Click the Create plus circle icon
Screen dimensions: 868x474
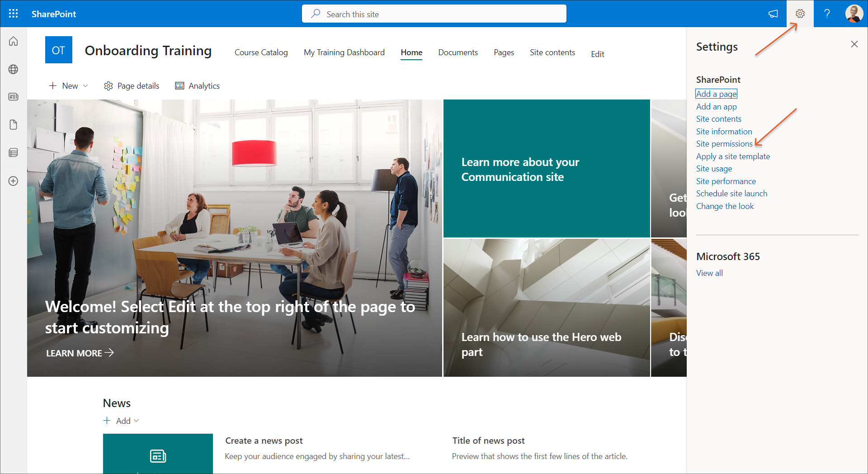click(14, 181)
